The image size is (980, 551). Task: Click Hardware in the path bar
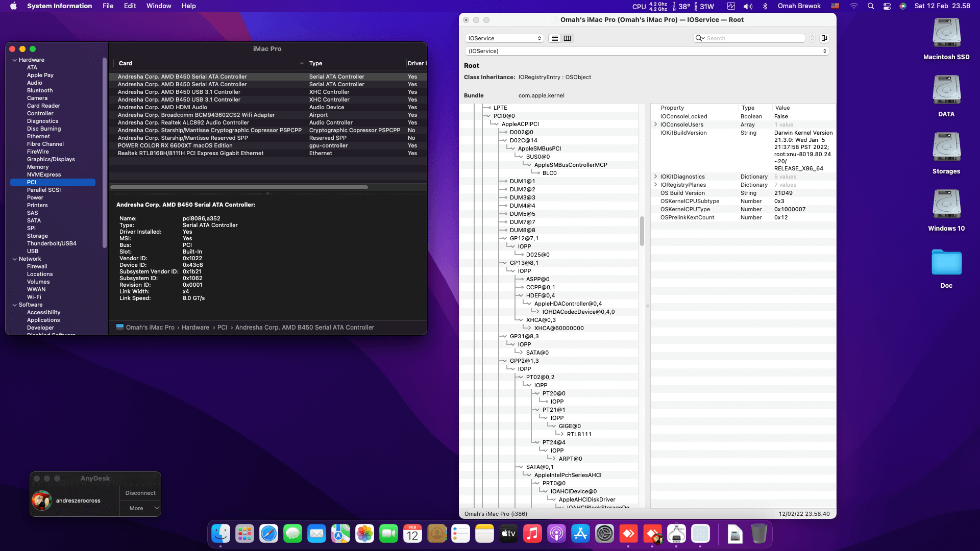pos(195,328)
